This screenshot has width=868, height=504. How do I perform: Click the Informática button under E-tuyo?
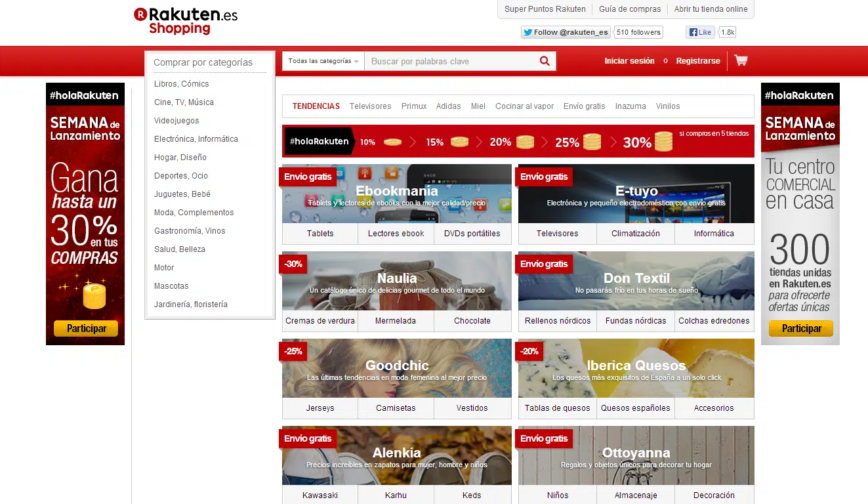point(714,234)
